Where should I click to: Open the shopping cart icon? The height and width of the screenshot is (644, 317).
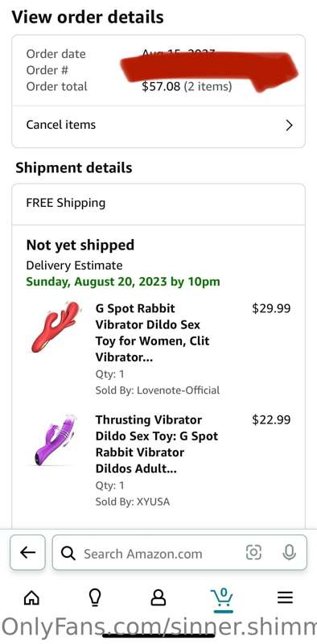pos(222,597)
